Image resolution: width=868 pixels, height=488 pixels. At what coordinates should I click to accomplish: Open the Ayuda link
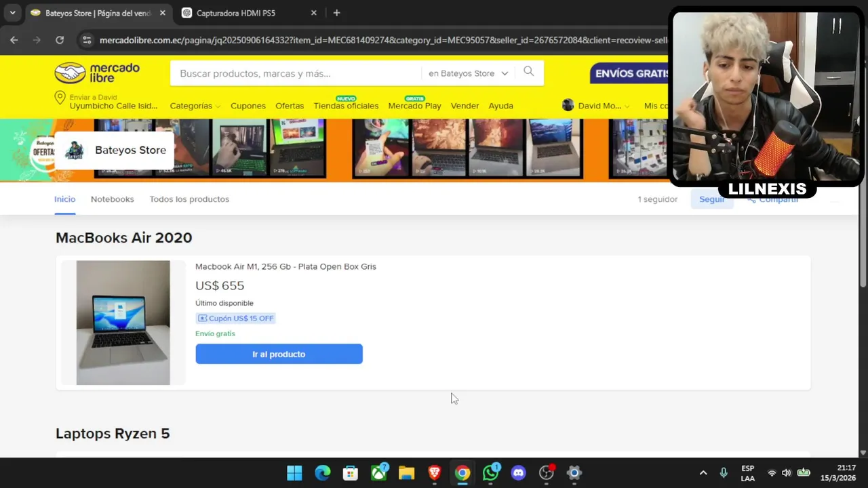pos(501,106)
